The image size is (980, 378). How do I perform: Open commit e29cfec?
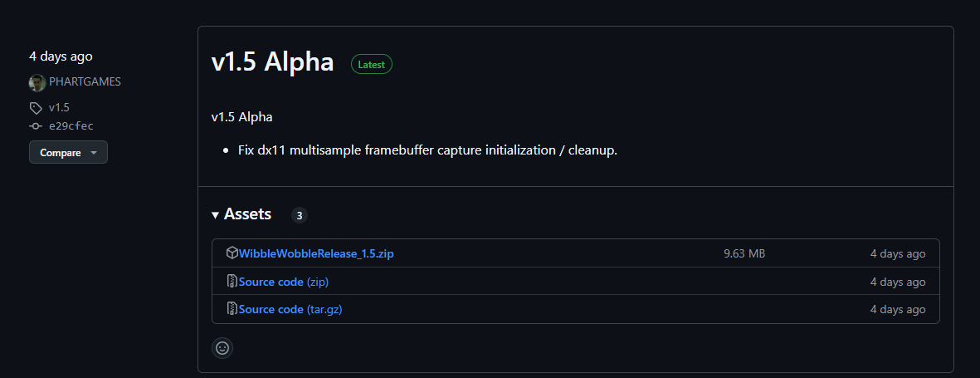71,126
